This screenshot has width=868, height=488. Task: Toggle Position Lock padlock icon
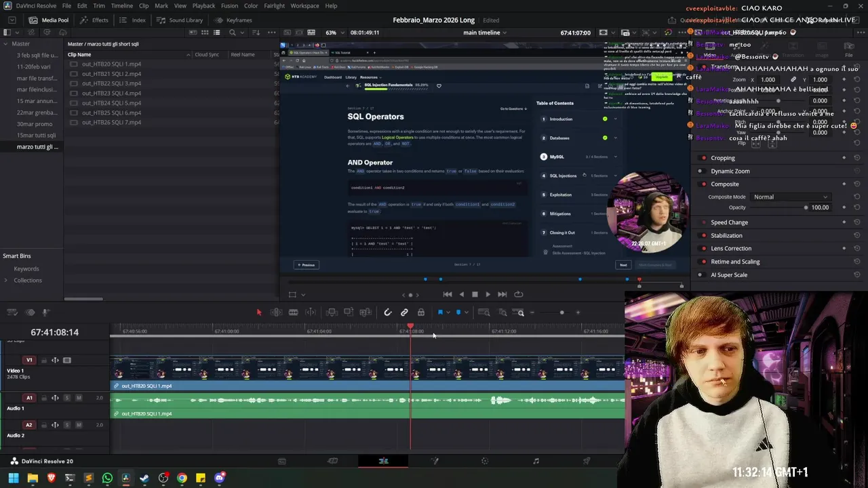coord(421,312)
